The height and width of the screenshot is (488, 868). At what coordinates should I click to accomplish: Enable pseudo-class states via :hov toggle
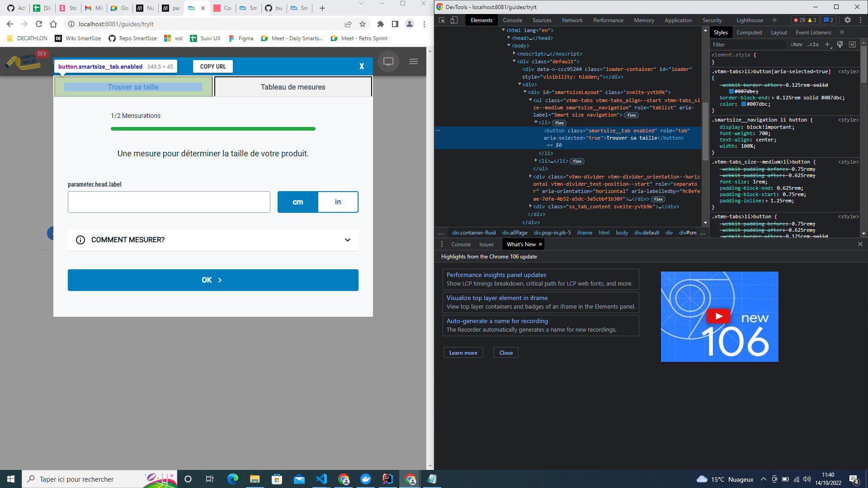(797, 44)
